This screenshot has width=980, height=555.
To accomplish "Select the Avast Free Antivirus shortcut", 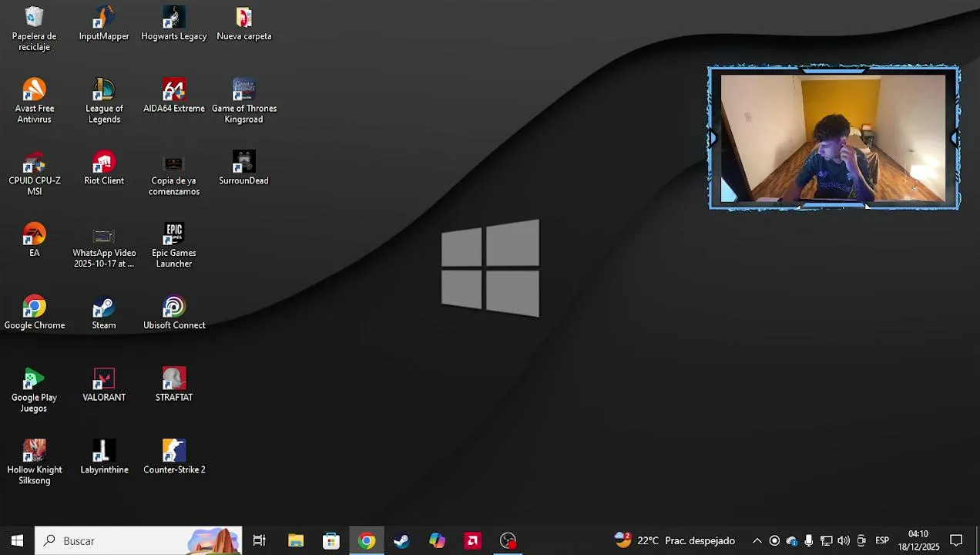I will pyautogui.click(x=34, y=101).
